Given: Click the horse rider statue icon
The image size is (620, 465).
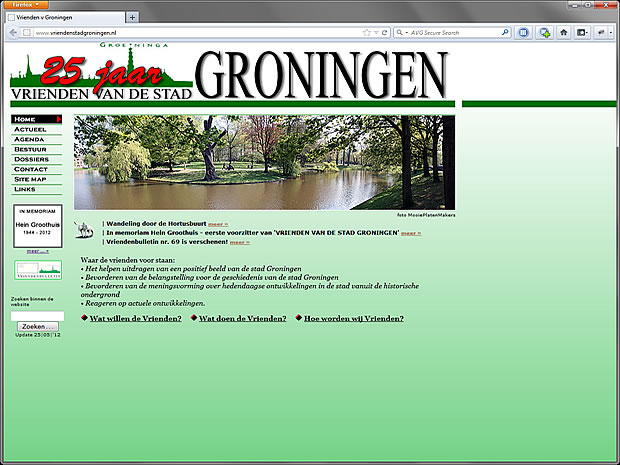Looking at the screenshot, I should pos(83,230).
